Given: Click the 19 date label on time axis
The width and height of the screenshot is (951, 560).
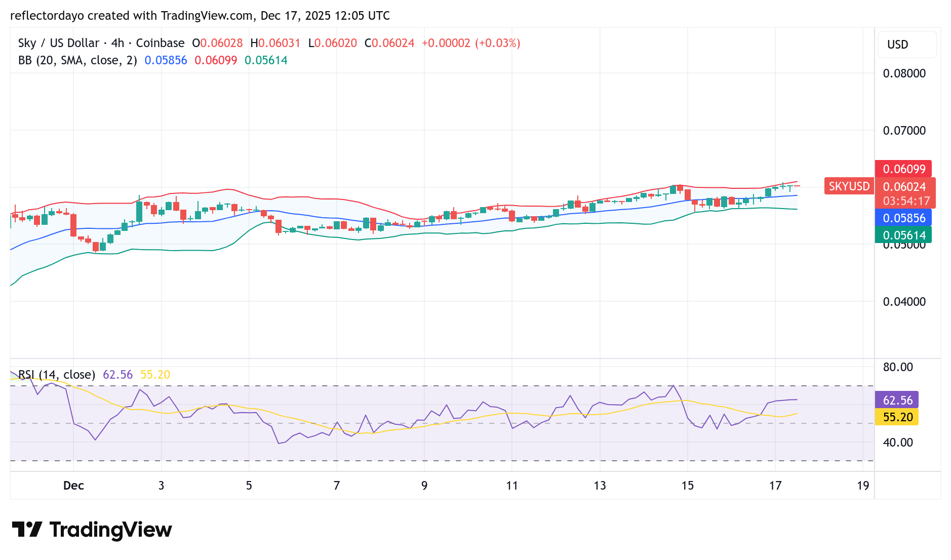Looking at the screenshot, I should click(863, 486).
